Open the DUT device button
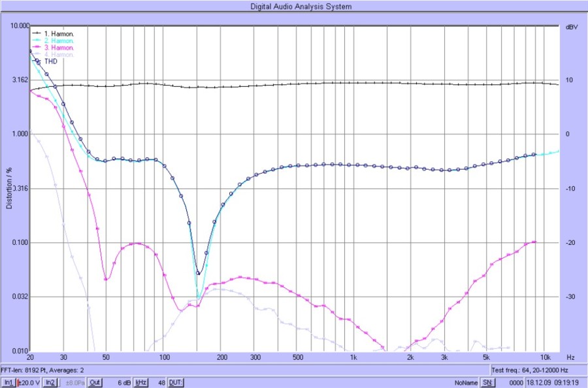The width and height of the screenshot is (588, 388). (x=176, y=382)
